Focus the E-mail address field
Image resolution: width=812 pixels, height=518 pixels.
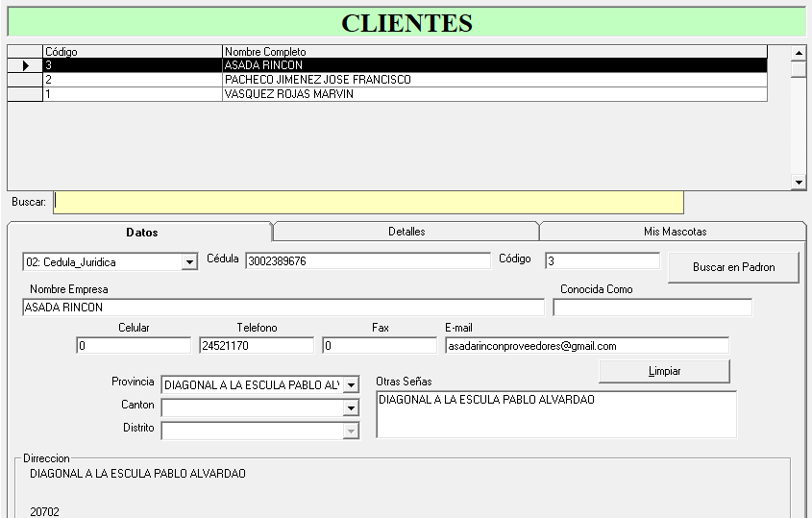pyautogui.click(x=586, y=346)
